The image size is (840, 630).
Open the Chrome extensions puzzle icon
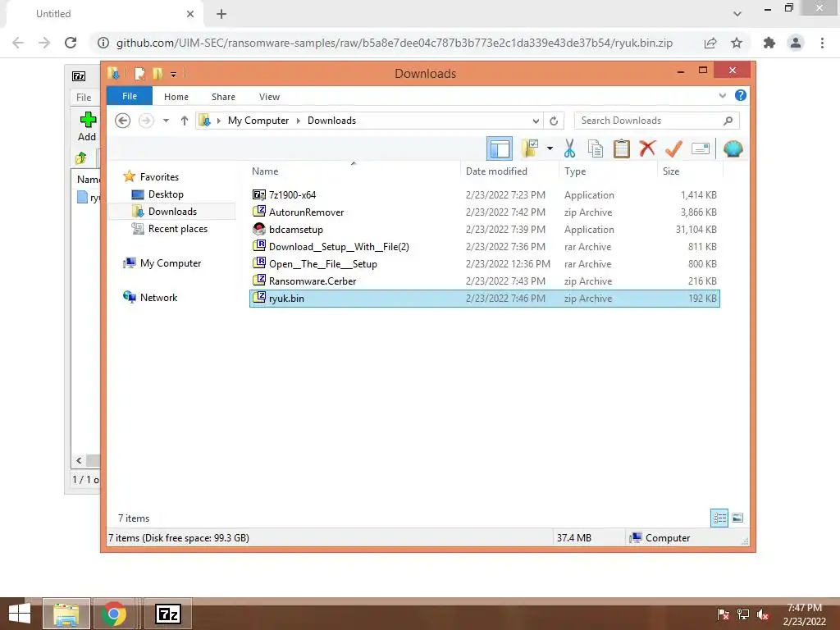(x=769, y=43)
